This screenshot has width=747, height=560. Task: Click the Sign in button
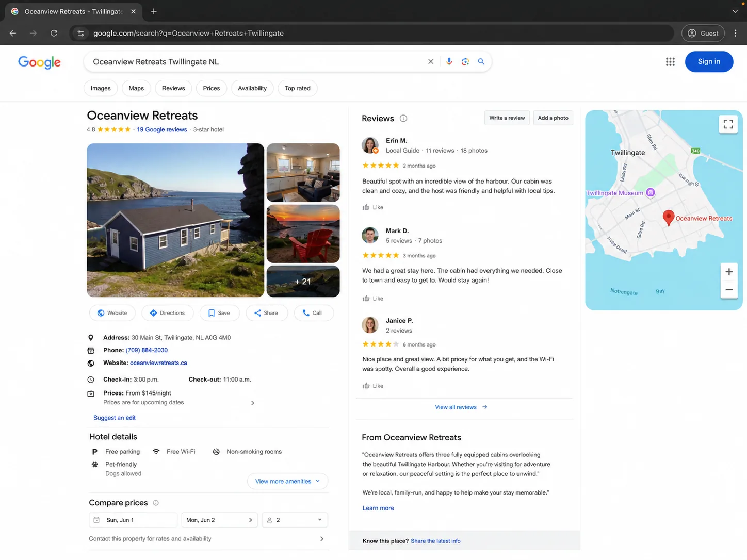tap(709, 61)
